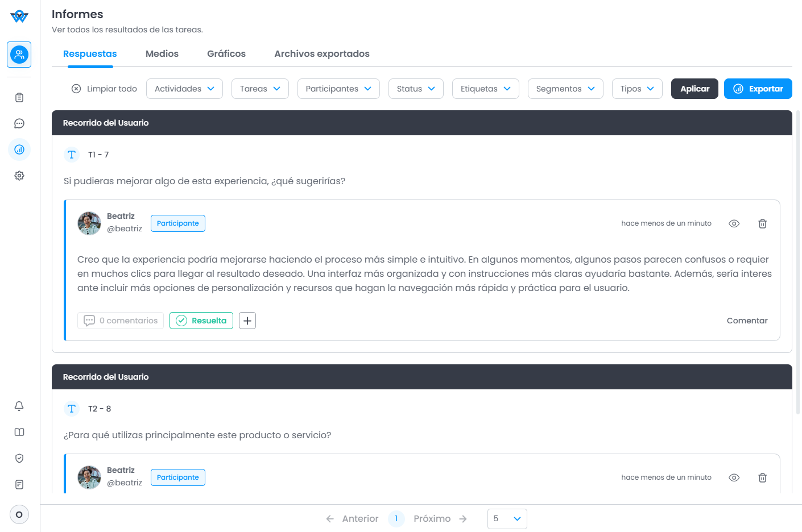Screen dimensions: 802x532
Task: Delete Beatriz's answer to task T2 - 8
Action: click(762, 477)
